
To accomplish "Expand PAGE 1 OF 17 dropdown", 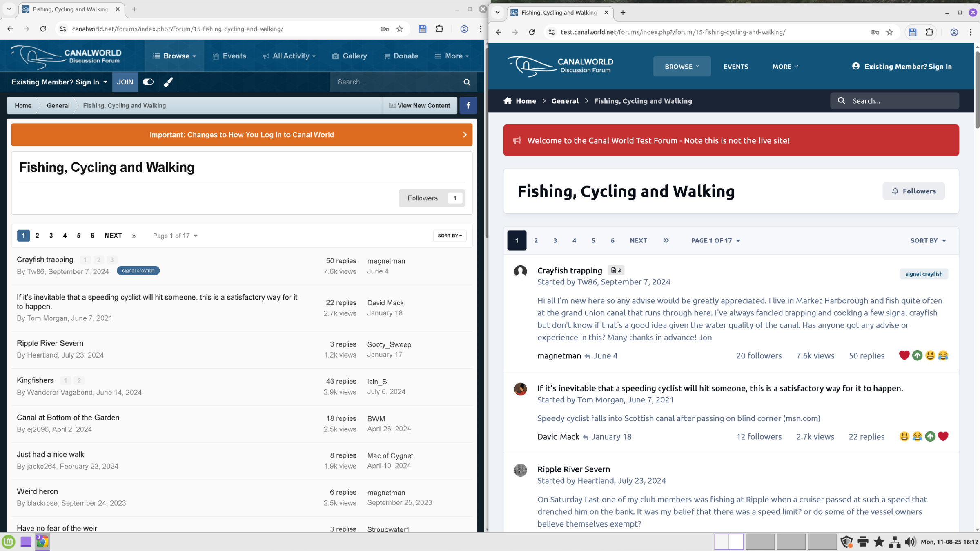I will (x=715, y=240).
